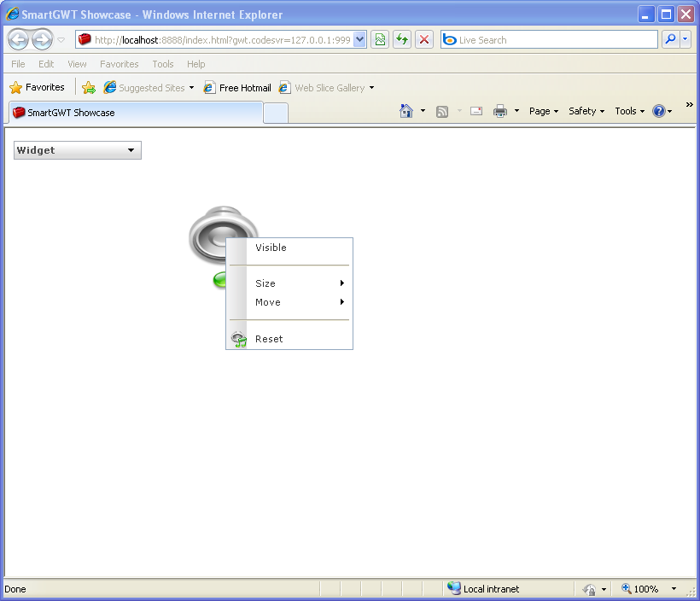This screenshot has height=601, width=700.
Task: Click the Compatibility View icon
Action: [380, 40]
